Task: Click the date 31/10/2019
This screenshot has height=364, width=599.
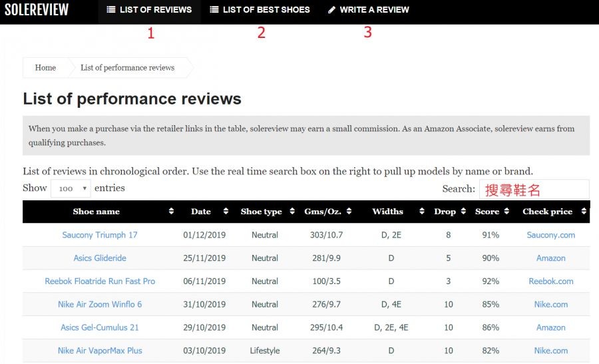Action: tap(204, 304)
